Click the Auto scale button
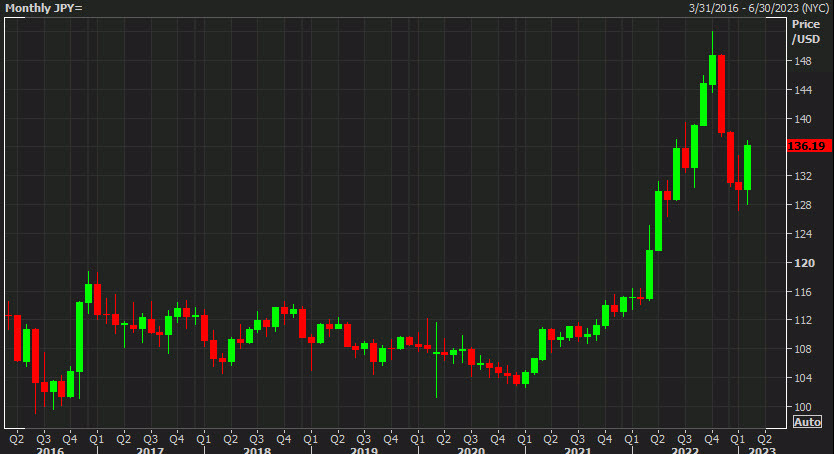The width and height of the screenshot is (834, 454). point(807,422)
